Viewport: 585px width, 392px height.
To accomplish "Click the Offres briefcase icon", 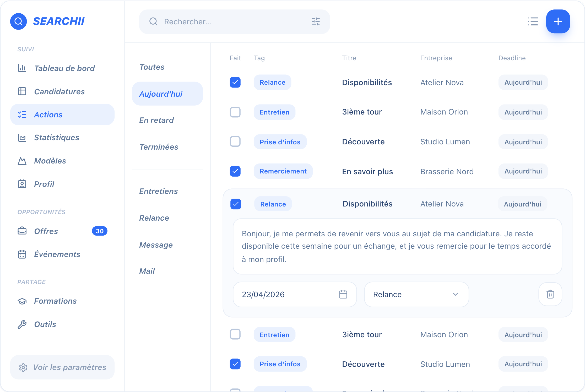I will [22, 231].
